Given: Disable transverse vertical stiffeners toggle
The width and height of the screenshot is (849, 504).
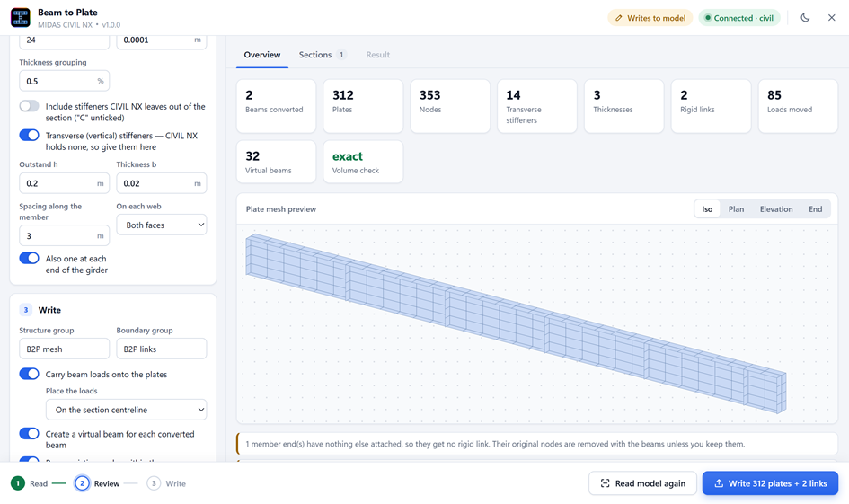Looking at the screenshot, I should click(30, 136).
